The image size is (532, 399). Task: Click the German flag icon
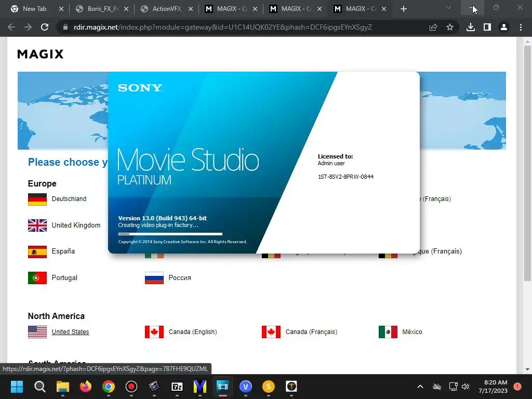(x=37, y=199)
